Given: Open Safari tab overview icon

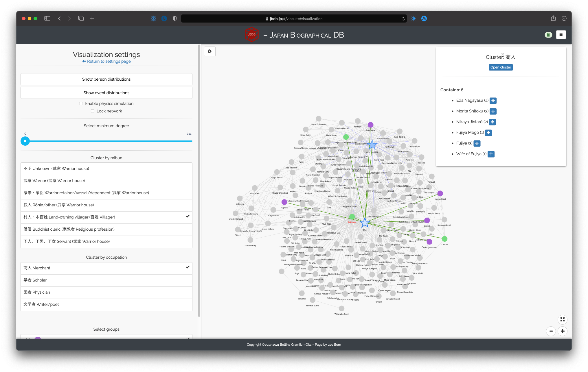Looking at the screenshot, I should [81, 18].
